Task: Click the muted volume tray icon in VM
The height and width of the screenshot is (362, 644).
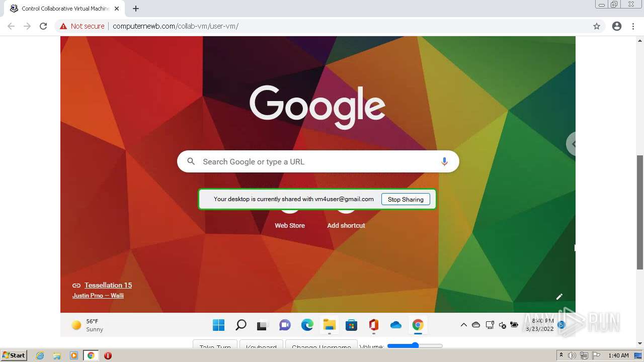Action: 502,325
